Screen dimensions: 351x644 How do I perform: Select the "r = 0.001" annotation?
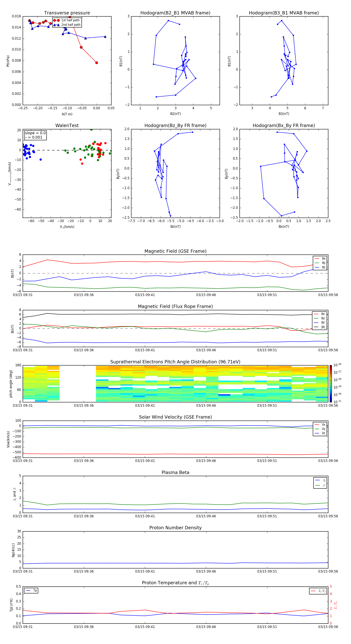tap(34, 137)
